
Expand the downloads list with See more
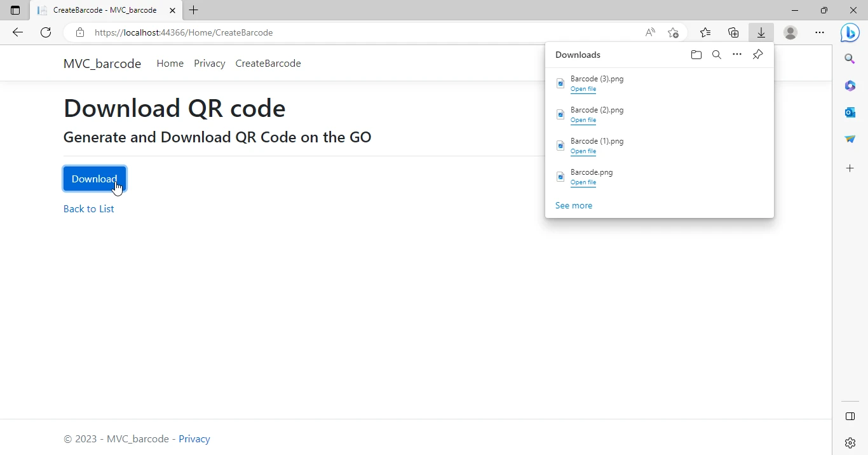(574, 205)
